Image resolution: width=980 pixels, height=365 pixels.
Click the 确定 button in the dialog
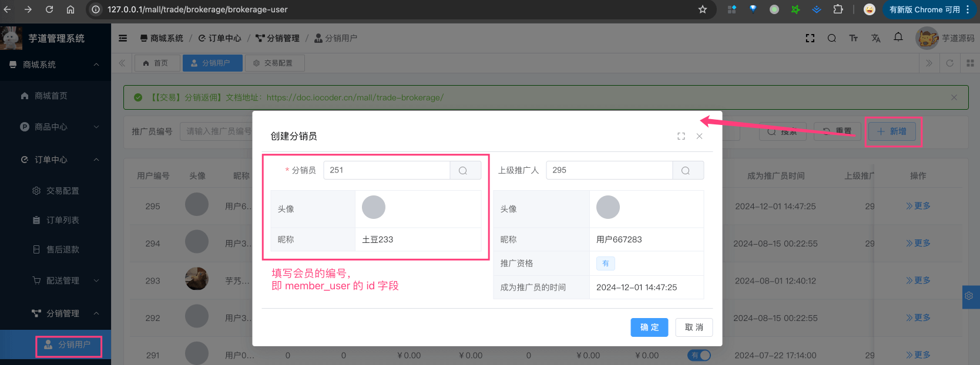pos(649,327)
